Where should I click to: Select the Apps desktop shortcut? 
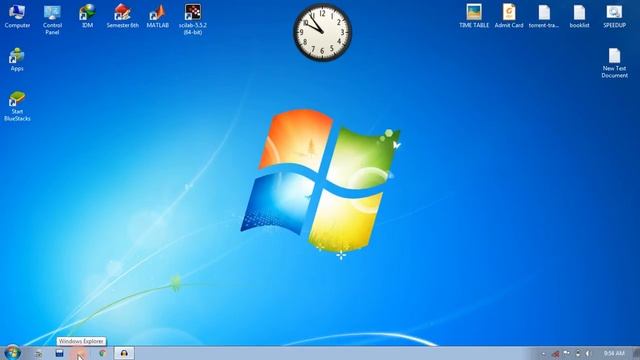pos(17,60)
